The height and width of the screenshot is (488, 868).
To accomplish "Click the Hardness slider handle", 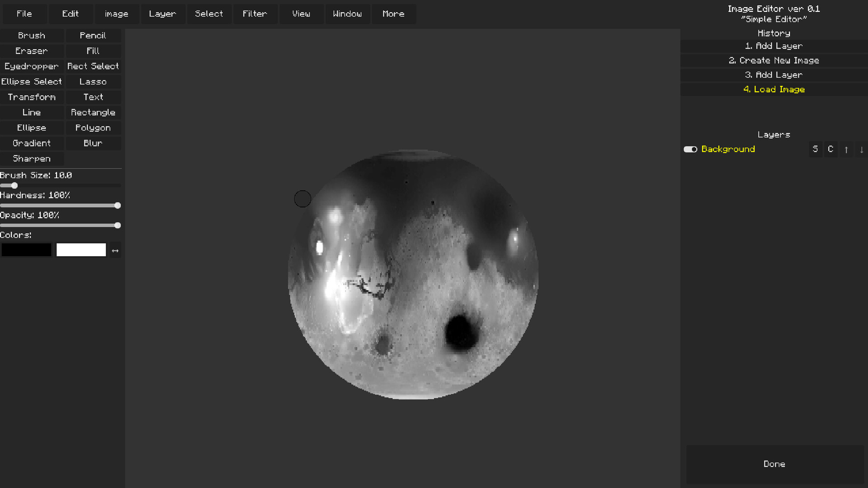I will coord(118,206).
